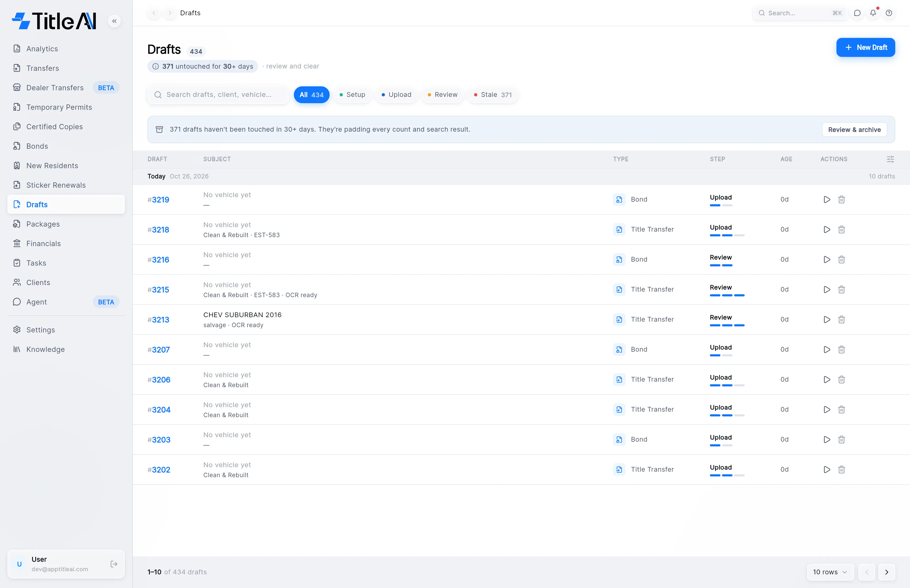Viewport: 910px width, 588px height.
Task: Click the table column settings icon
Action: click(x=890, y=159)
